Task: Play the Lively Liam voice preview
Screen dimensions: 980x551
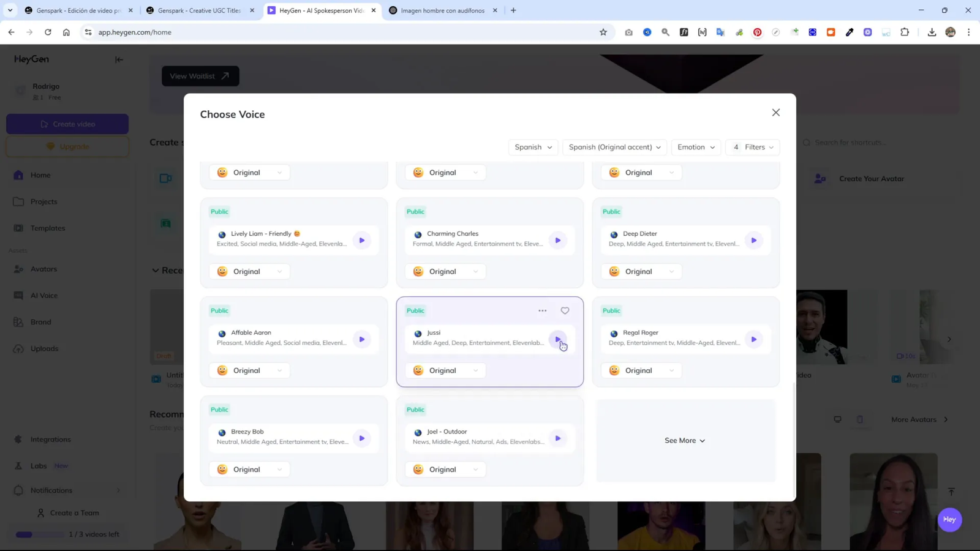Action: point(362,240)
